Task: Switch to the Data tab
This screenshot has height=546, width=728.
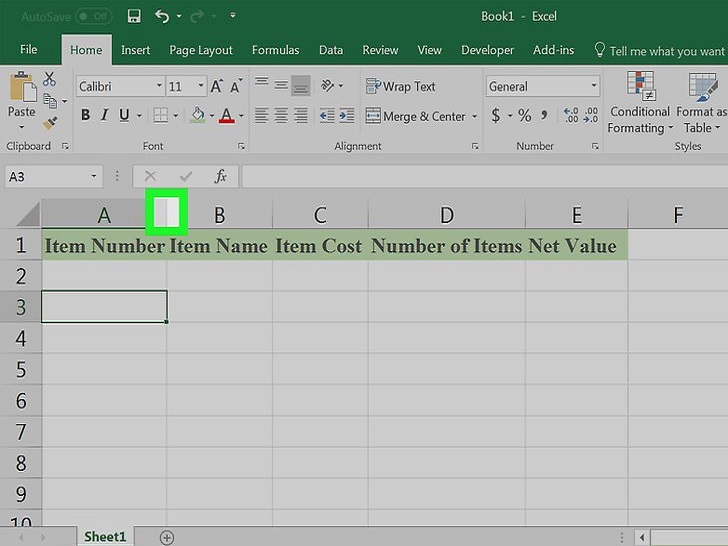Action: 331,50
